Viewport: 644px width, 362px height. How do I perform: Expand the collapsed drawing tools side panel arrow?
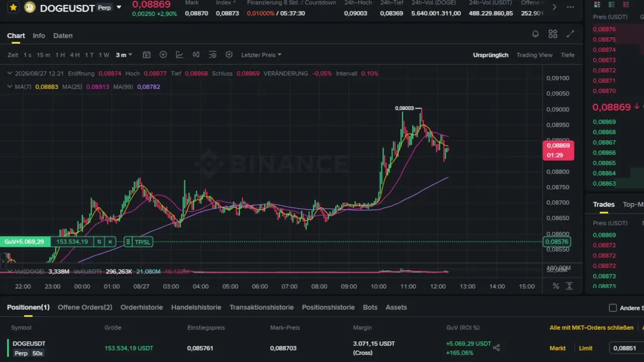pos(3,261)
